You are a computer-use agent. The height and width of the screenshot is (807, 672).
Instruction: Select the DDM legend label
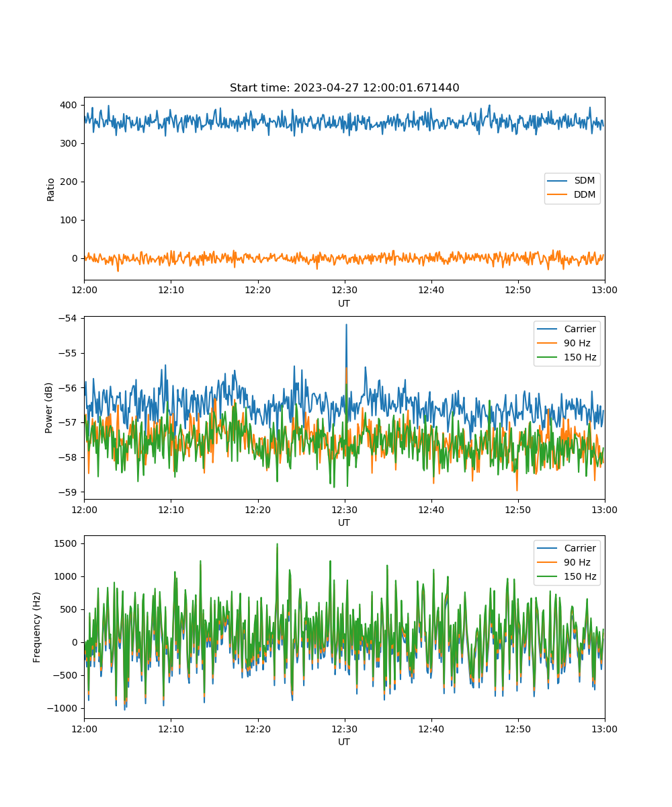pos(584,195)
